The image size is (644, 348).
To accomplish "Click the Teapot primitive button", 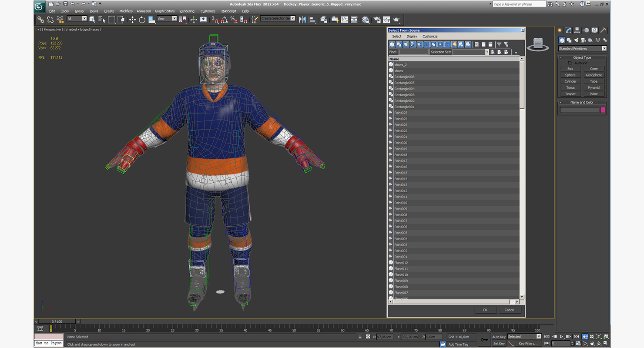I will click(570, 94).
